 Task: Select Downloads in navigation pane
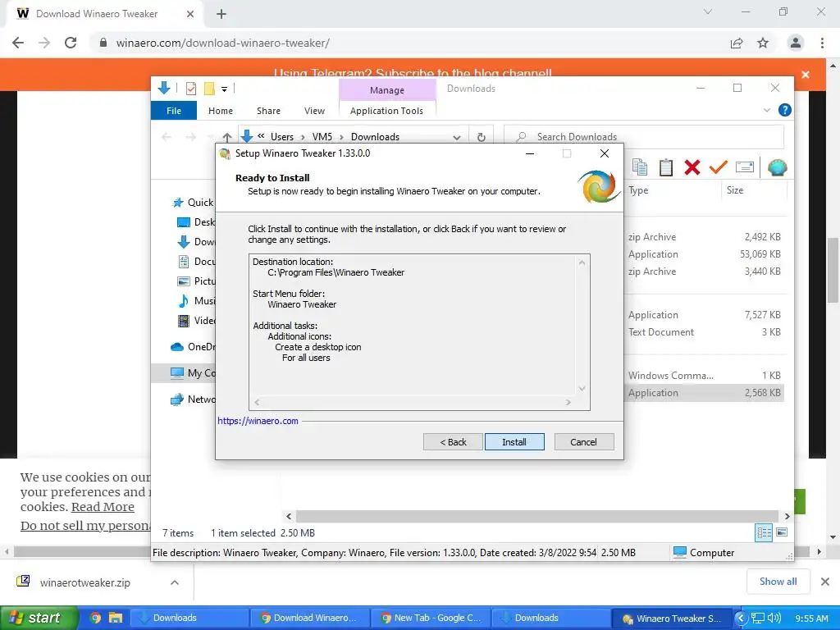[195, 242]
